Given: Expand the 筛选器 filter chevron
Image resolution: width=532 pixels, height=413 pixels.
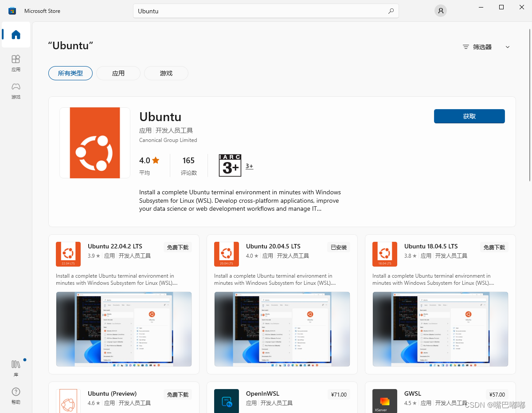Looking at the screenshot, I should pos(508,47).
